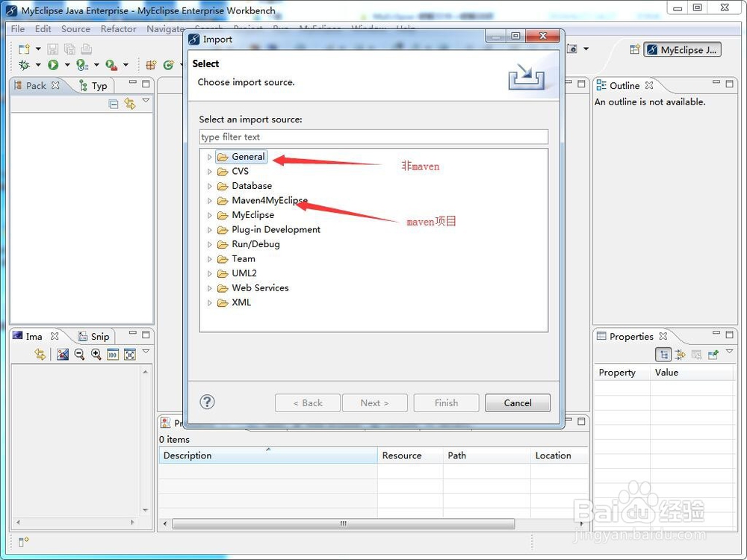Click the Pin to Selection icon in Properties
Screen dimensions: 747x560
click(713, 354)
